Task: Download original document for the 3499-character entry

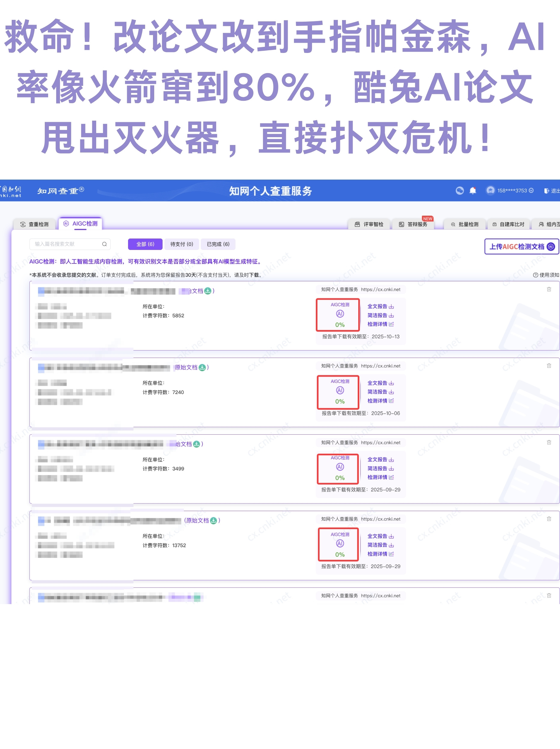Action: 197,444
